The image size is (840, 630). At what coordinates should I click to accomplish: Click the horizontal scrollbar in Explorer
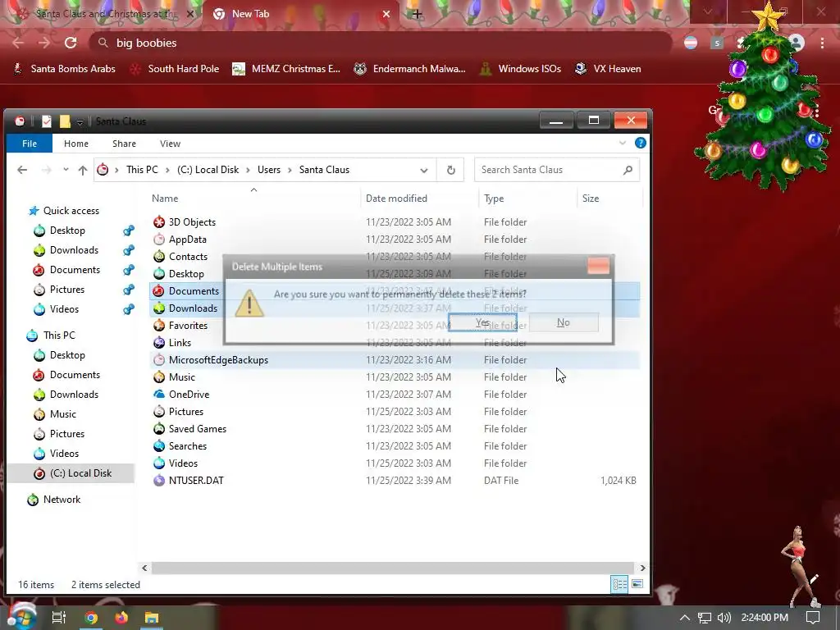point(393,568)
